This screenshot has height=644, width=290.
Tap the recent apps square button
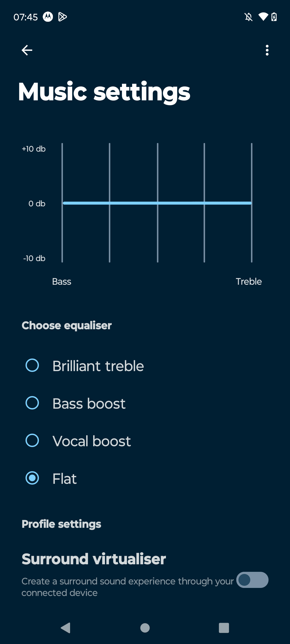coord(224,628)
